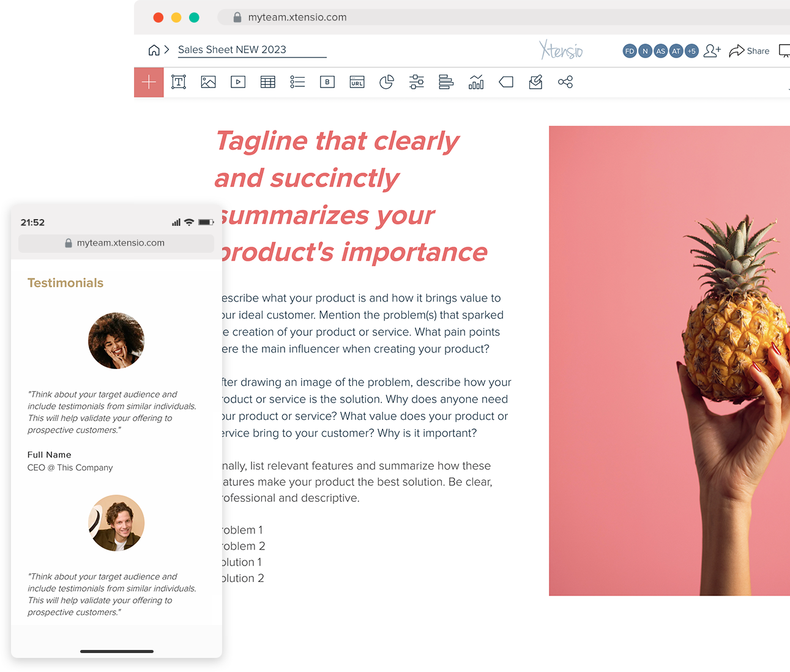Click the red plus to add module
The width and height of the screenshot is (790, 672).
(149, 81)
